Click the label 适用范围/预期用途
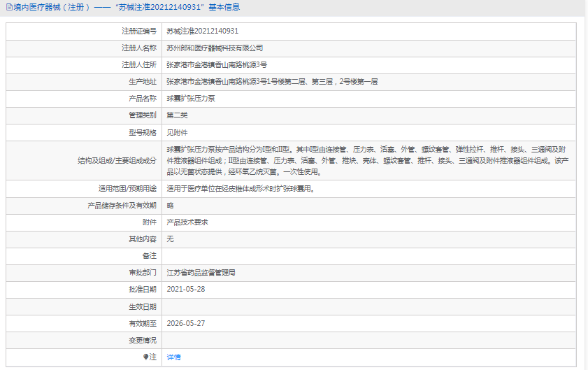This screenshot has height=370, width=588. tap(127, 189)
